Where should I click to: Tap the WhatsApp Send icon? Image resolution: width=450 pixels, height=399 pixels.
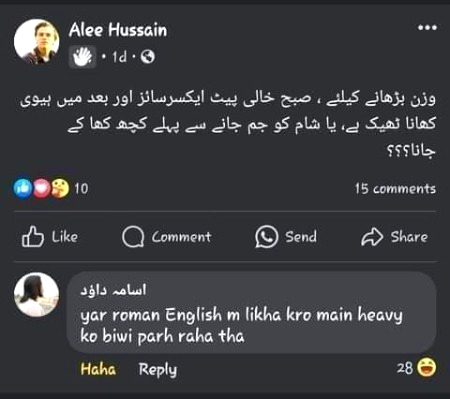tap(266, 237)
